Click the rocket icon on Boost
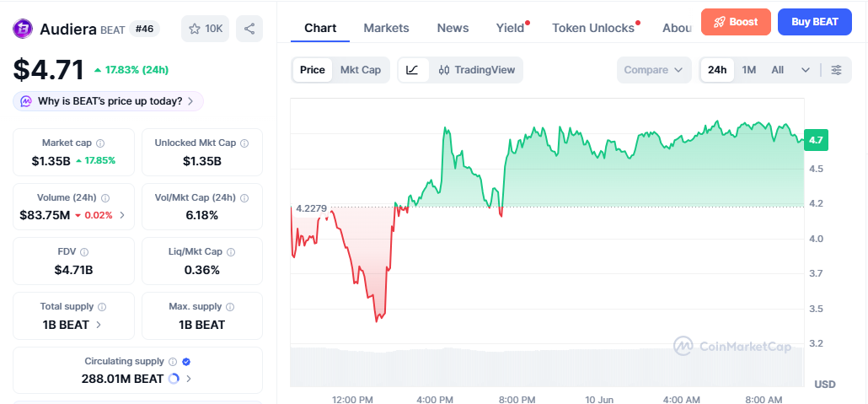 click(x=719, y=22)
